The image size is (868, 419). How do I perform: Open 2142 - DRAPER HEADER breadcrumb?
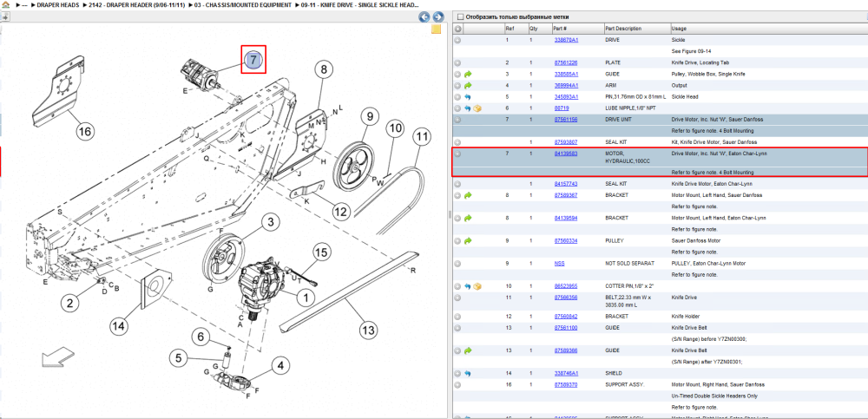(x=137, y=5)
